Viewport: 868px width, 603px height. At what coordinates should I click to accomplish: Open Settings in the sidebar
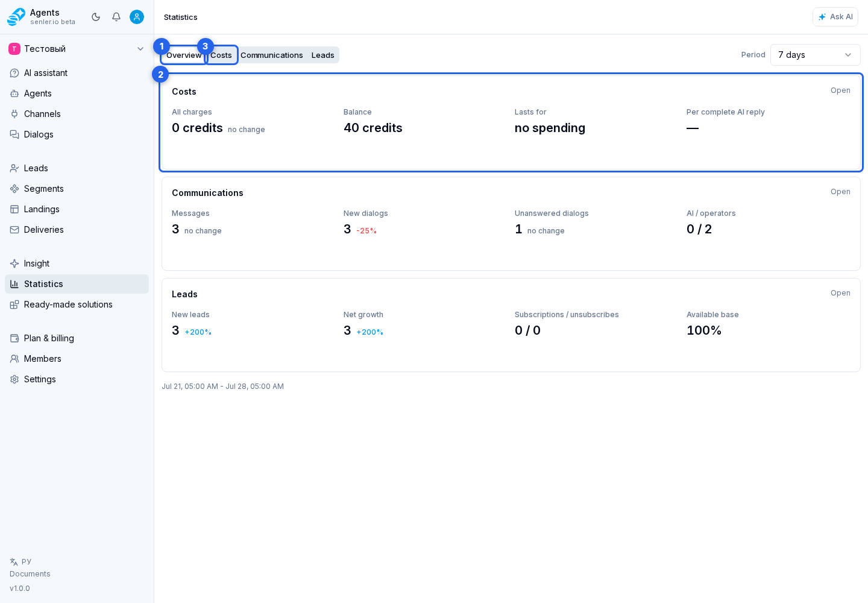77,379
